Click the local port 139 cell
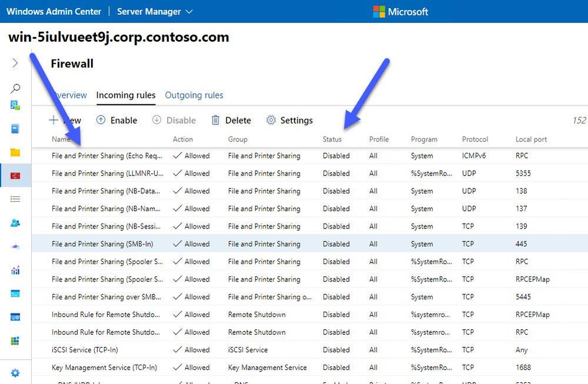This screenshot has width=588, height=384. [521, 226]
